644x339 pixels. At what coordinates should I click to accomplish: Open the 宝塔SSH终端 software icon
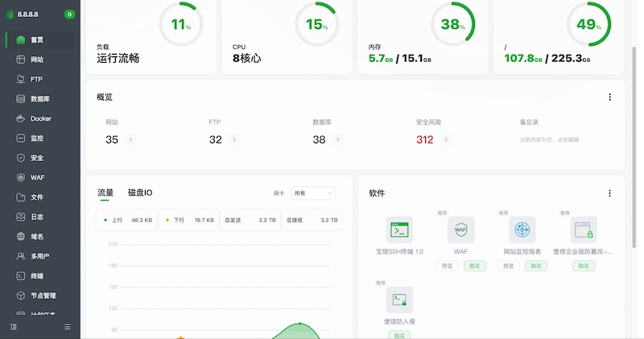[398, 230]
